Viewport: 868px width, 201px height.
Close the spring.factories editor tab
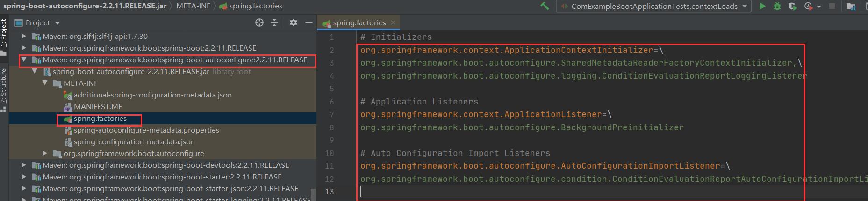pos(393,22)
